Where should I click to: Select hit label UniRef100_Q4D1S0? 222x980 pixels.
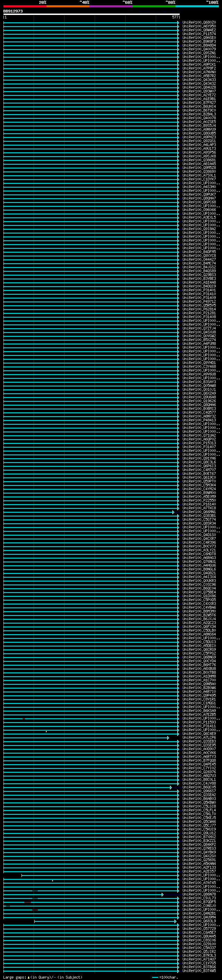coord(199,535)
